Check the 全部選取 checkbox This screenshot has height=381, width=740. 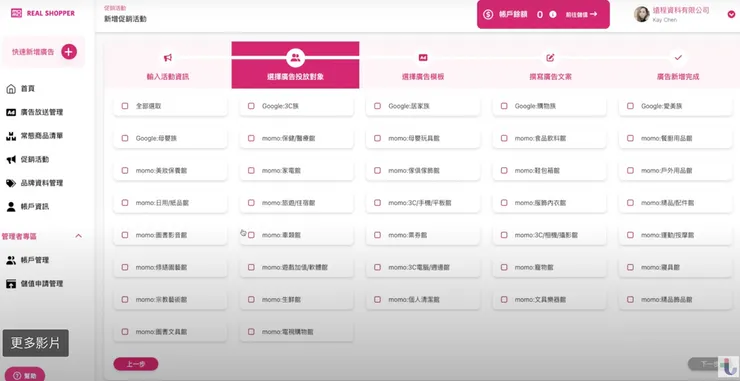click(x=125, y=106)
